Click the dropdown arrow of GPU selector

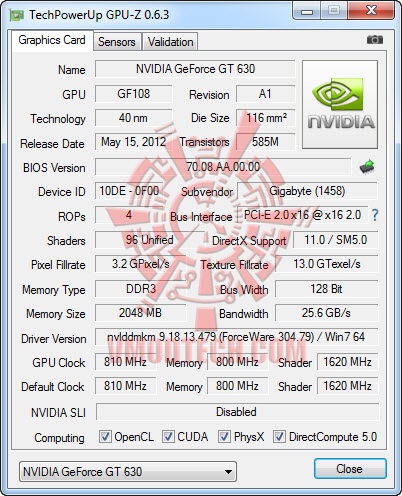228,472
